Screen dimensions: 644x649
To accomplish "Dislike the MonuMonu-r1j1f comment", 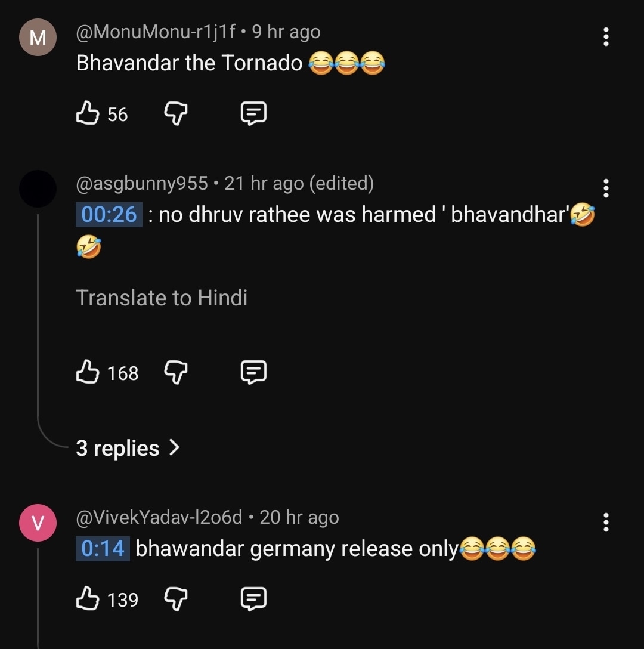I will (176, 113).
